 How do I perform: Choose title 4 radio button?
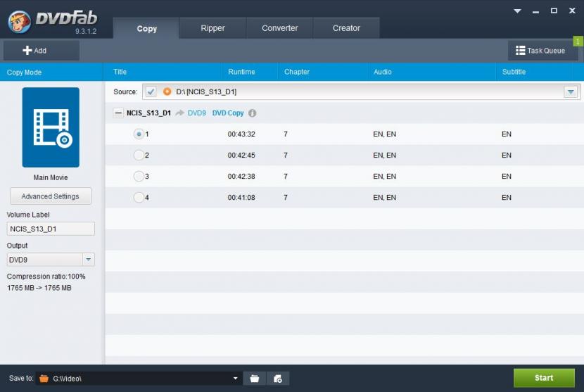139,198
